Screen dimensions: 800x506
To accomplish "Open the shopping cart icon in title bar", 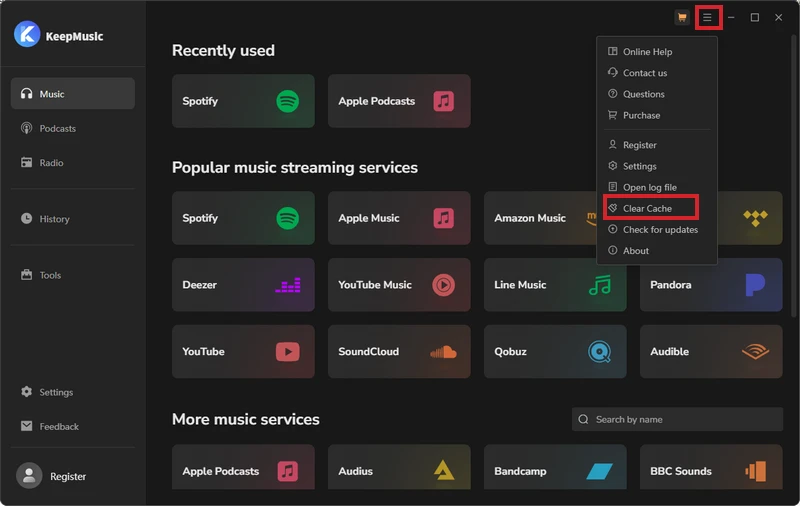I will 682,17.
